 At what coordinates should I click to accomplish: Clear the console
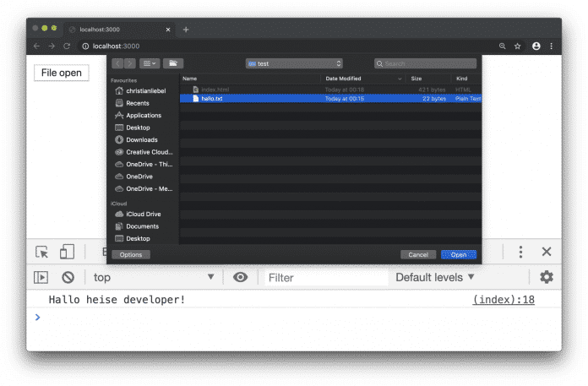click(68, 278)
